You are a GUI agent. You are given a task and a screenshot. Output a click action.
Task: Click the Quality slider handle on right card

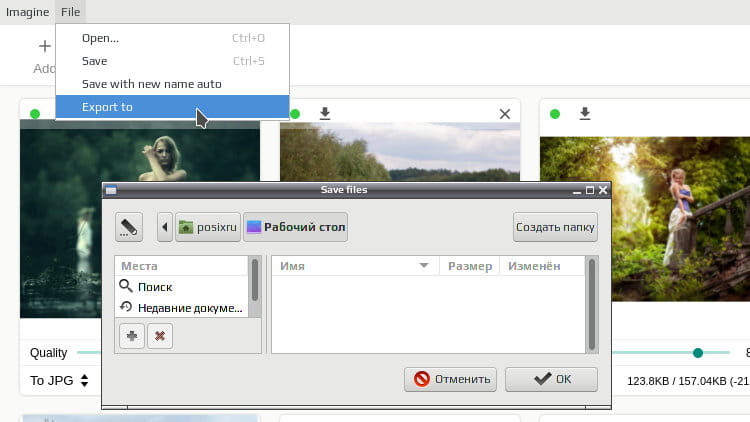click(x=698, y=353)
